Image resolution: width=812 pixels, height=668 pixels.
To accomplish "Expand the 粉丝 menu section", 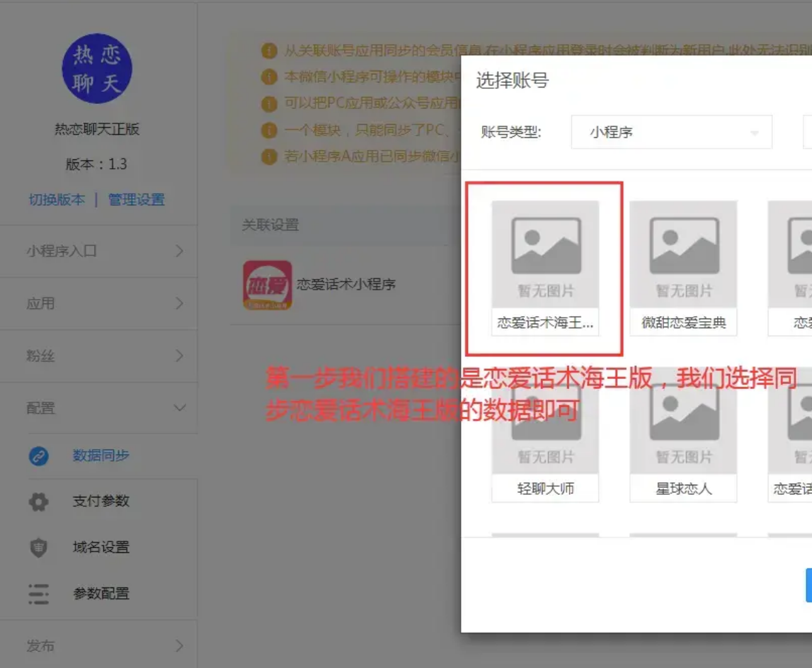I will 99,356.
